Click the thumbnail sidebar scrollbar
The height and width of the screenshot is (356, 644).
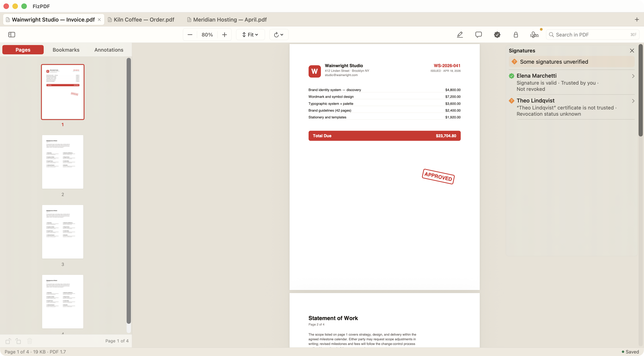coord(129,191)
